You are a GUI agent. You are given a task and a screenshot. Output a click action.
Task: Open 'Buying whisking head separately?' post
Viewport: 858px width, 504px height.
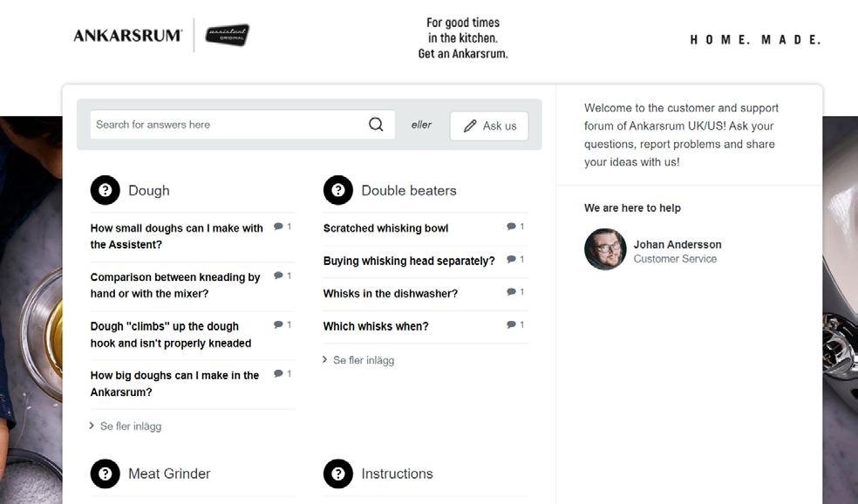point(409,261)
